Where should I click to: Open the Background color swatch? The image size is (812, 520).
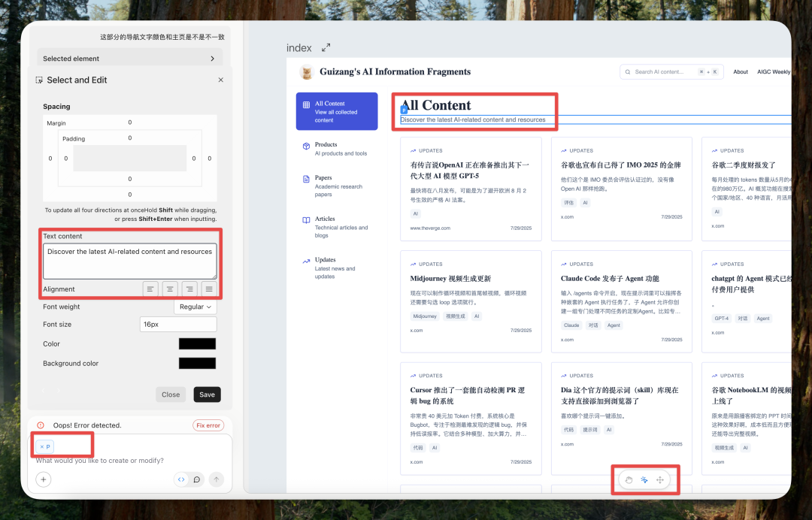197,363
